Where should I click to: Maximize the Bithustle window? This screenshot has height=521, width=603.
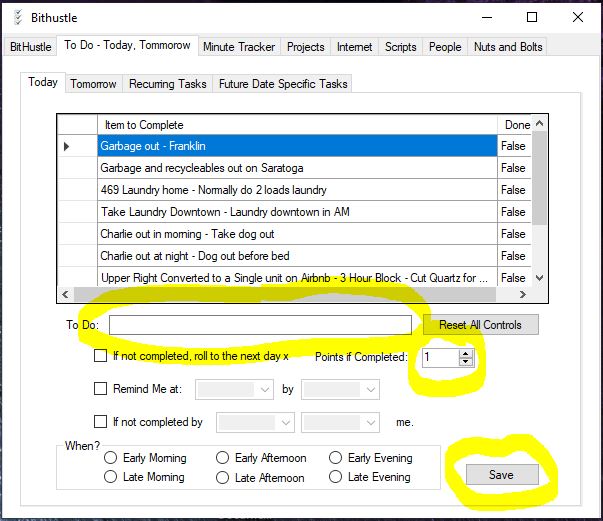[532, 17]
